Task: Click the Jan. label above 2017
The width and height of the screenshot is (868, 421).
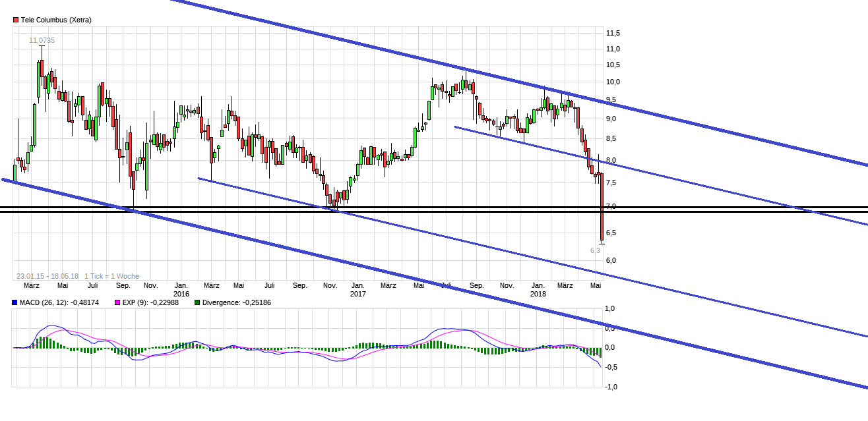Action: [358, 286]
